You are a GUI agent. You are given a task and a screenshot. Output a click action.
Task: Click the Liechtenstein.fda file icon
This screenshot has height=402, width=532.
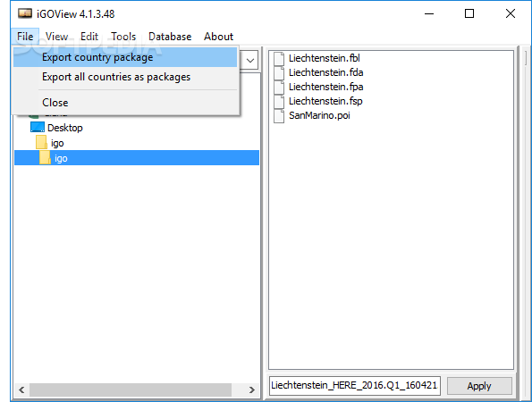pyautogui.click(x=279, y=73)
